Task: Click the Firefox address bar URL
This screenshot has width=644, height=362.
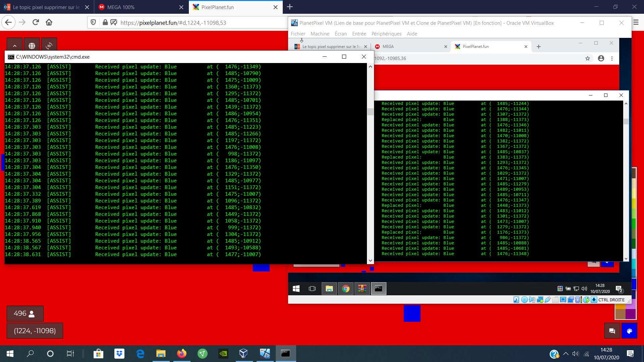Action: [x=173, y=22]
